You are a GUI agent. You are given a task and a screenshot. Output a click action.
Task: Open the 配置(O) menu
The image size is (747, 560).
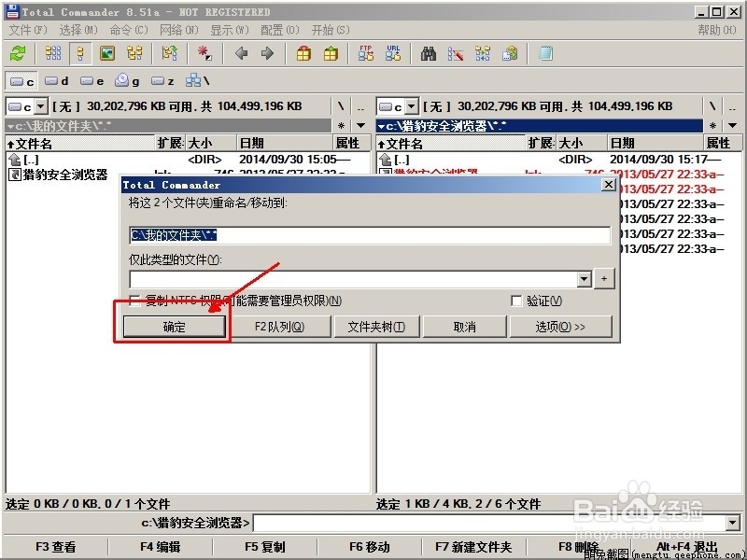click(279, 30)
